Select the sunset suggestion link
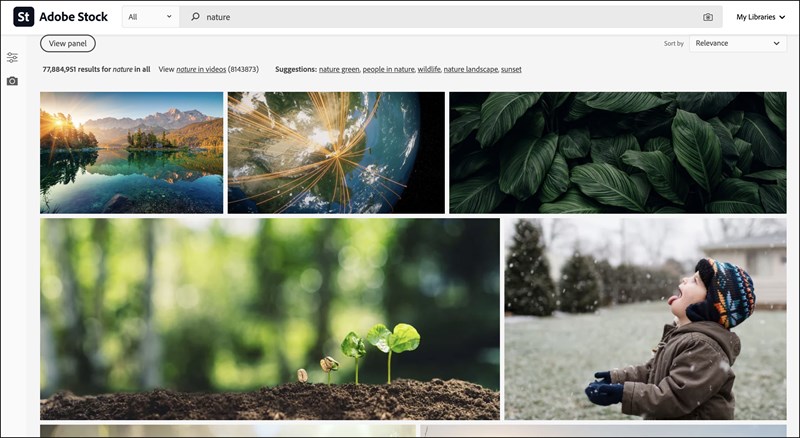This screenshot has height=438, width=800. [511, 69]
